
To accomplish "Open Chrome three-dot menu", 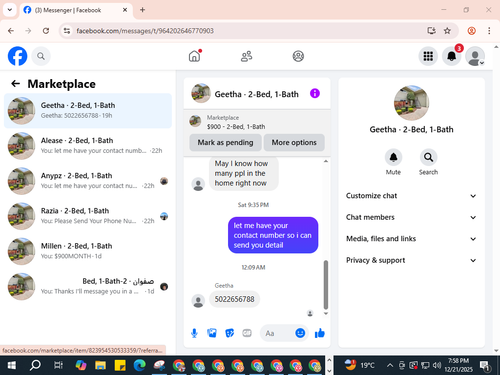I will 489,31.
